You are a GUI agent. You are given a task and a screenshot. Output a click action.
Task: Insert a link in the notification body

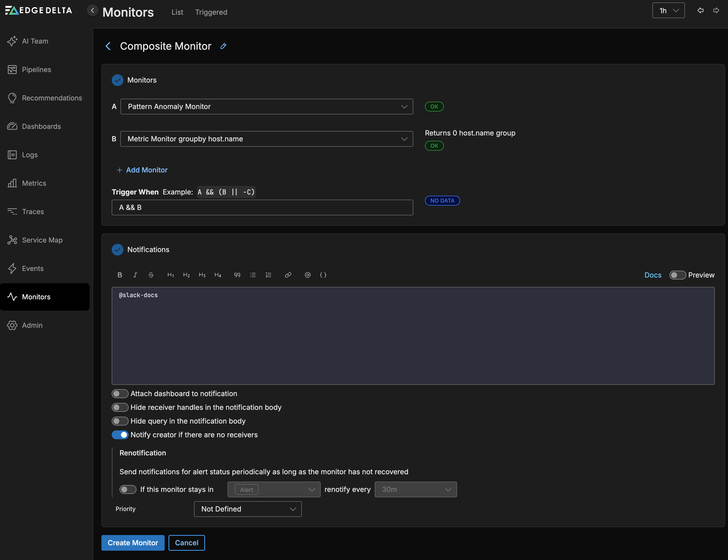tap(288, 275)
